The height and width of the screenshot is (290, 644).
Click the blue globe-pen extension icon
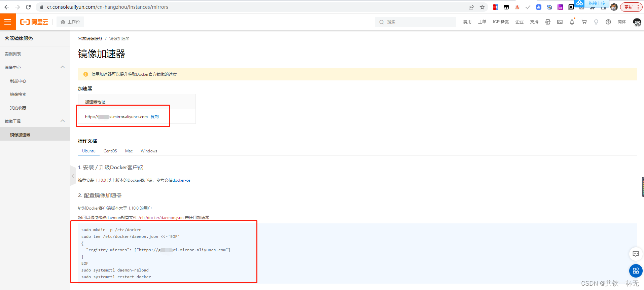(x=549, y=7)
